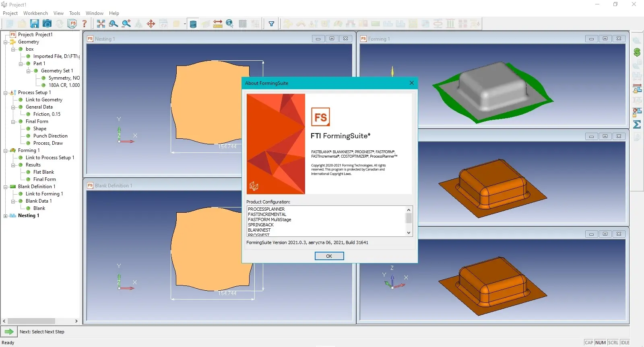This screenshot has width=644, height=347.
Task: Click the Product Configuration scrollbar thumb
Action: (x=409, y=218)
